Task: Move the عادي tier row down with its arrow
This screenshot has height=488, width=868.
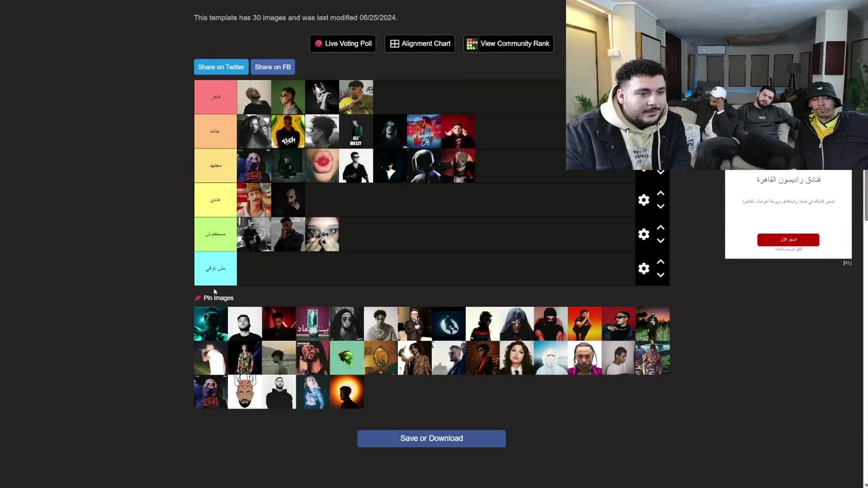Action: 660,206
